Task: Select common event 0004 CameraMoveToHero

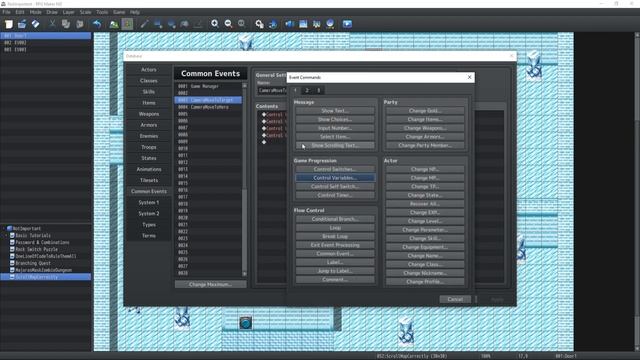Action: [x=208, y=107]
